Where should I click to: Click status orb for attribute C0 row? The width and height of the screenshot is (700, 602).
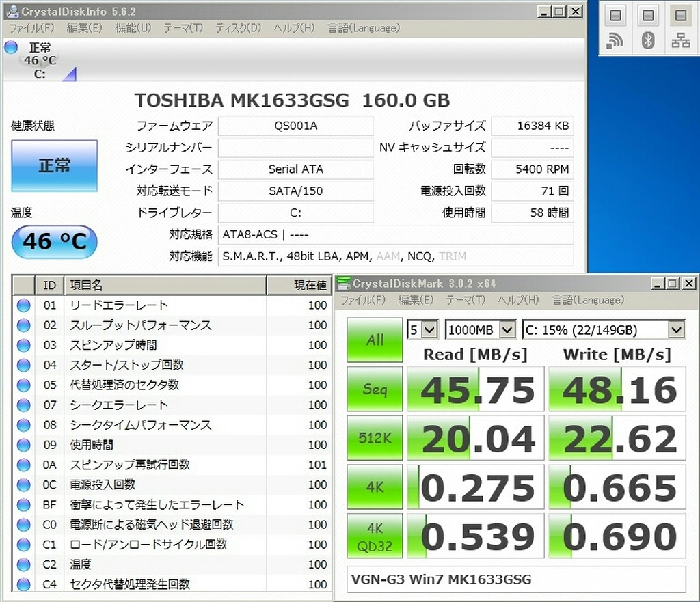24,525
